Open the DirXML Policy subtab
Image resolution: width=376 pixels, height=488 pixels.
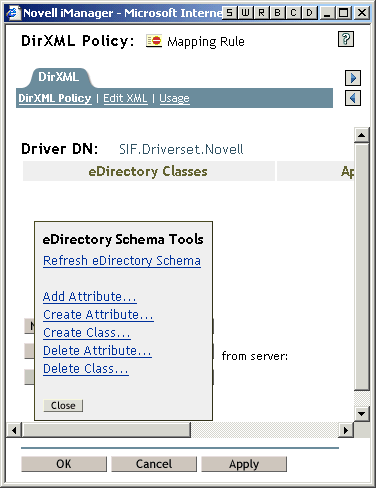pyautogui.click(x=55, y=98)
